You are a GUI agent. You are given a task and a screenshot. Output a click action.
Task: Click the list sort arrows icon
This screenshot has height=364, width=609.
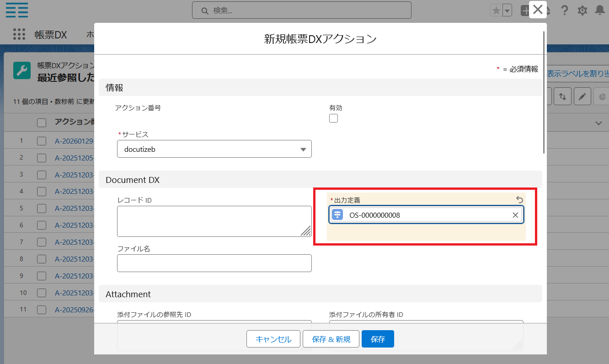point(563,96)
